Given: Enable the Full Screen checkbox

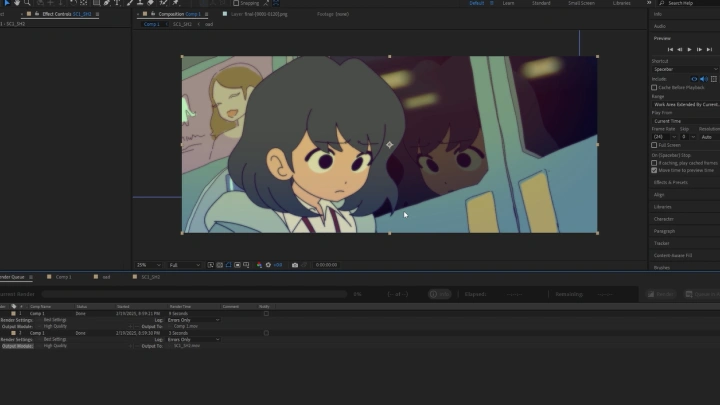Looking at the screenshot, I should [x=654, y=145].
